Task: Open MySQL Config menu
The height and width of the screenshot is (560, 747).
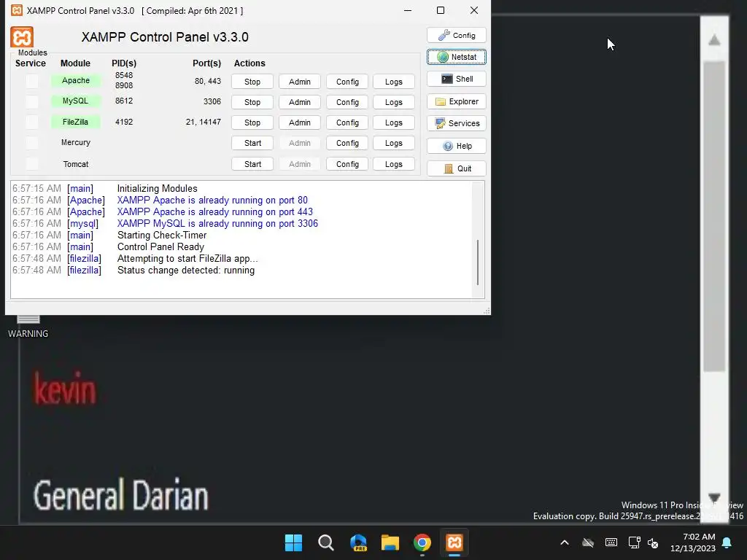Action: click(347, 102)
